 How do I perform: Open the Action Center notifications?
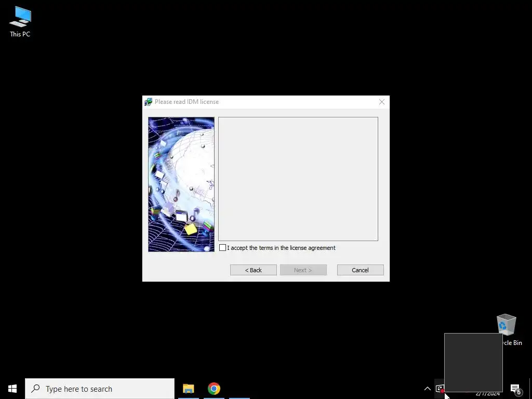pos(516,389)
